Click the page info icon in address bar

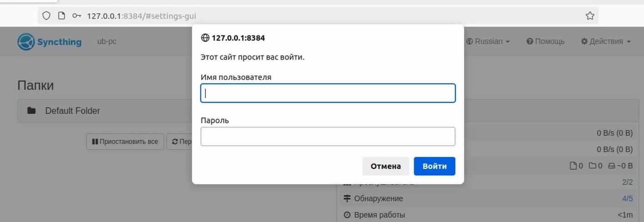click(62, 16)
